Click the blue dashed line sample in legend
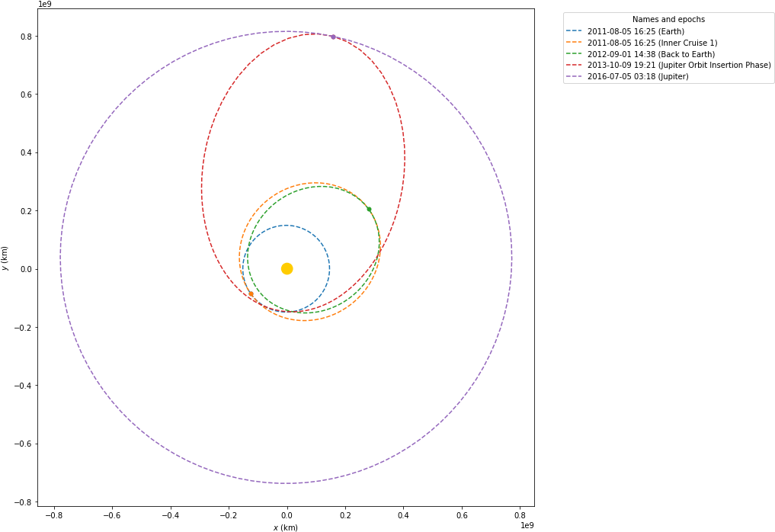 pyautogui.click(x=574, y=31)
